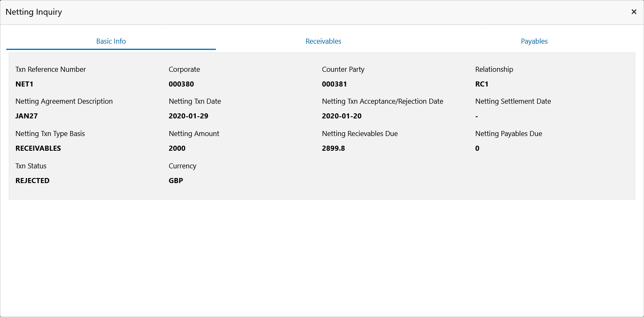Switch to the Basic Info tab
This screenshot has width=644, height=317.
click(111, 41)
